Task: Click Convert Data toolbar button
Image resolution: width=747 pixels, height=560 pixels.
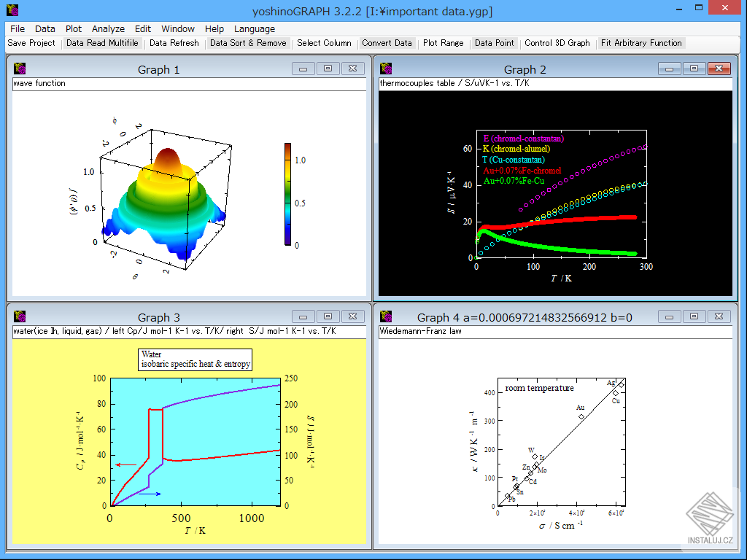Action: pos(387,43)
